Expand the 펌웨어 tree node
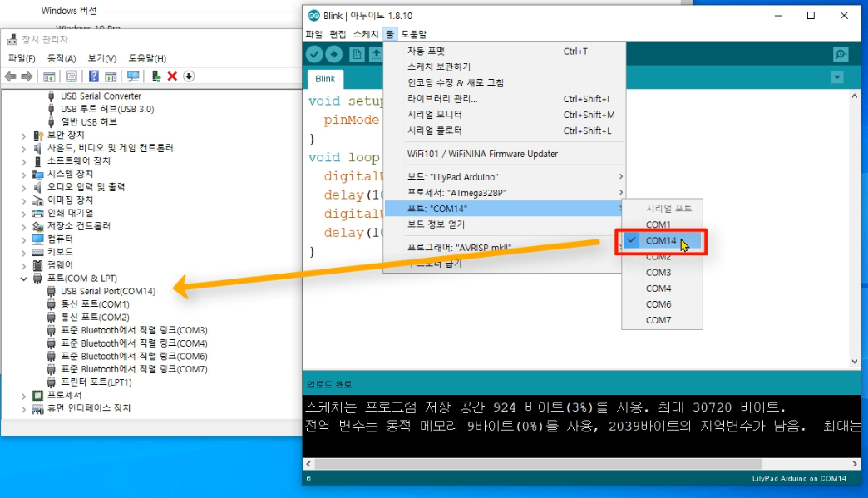This screenshot has width=868, height=498. (x=24, y=265)
